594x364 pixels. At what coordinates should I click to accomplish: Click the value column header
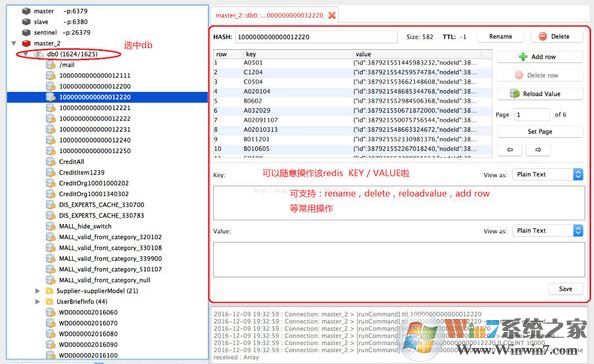(417, 54)
